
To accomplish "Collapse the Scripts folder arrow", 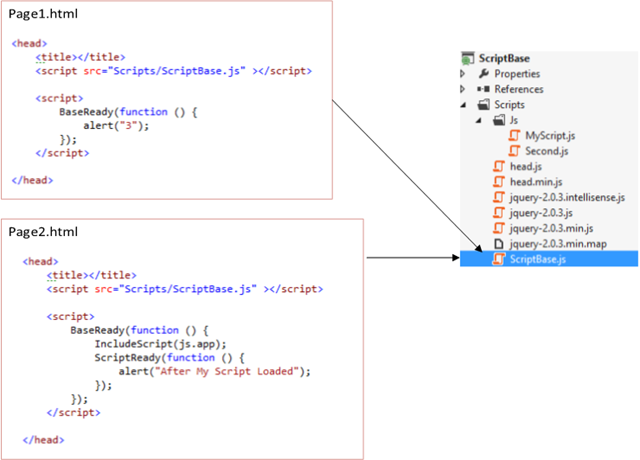I will coord(463,105).
